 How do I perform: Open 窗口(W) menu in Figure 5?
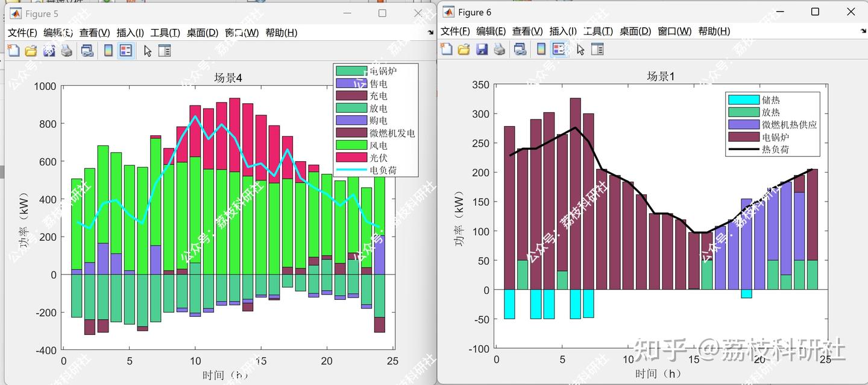242,33
